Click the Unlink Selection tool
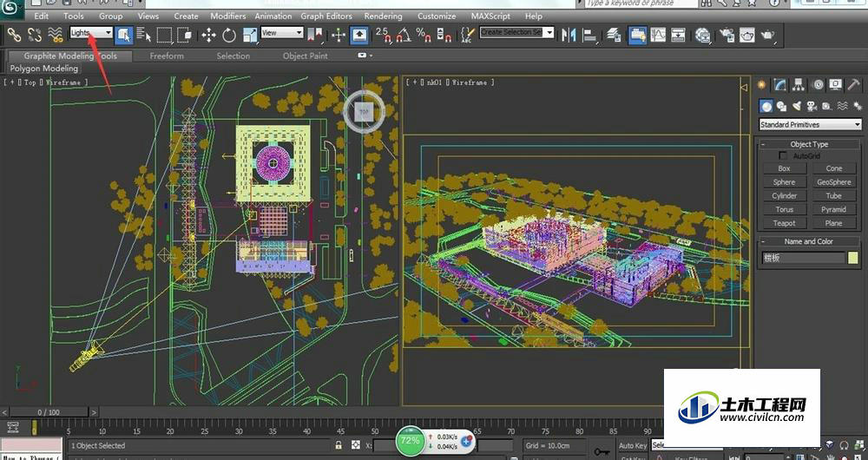Screen dimensions: 868x460 tap(35, 35)
